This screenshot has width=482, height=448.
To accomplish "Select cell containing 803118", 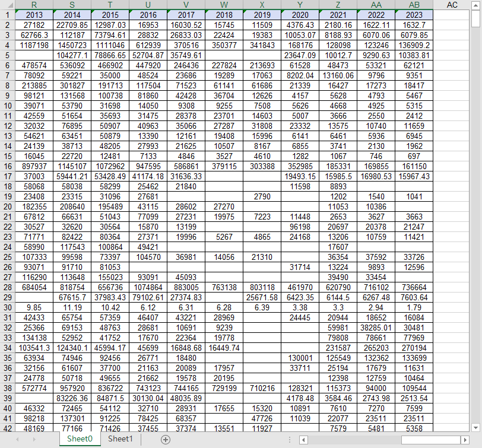I will point(262,287).
